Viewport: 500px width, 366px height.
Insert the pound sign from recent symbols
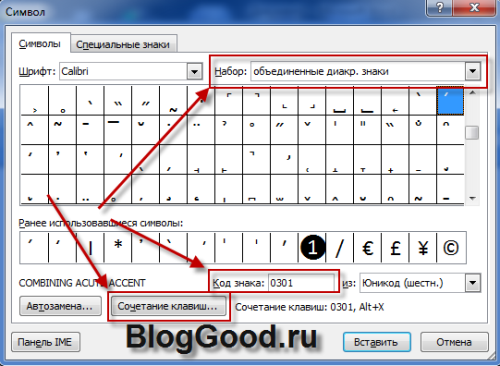pos(395,248)
